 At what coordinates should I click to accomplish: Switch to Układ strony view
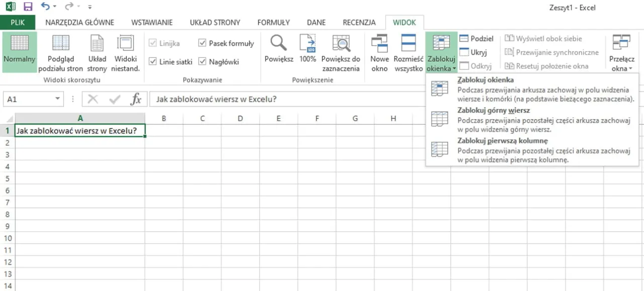tap(97, 44)
